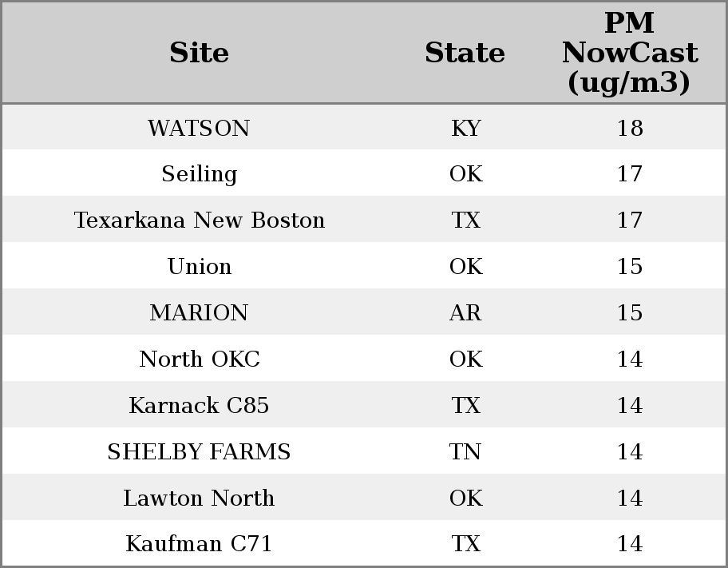728x568 pixels.
Task: Click the Lawton North site name
Action: click(x=199, y=498)
